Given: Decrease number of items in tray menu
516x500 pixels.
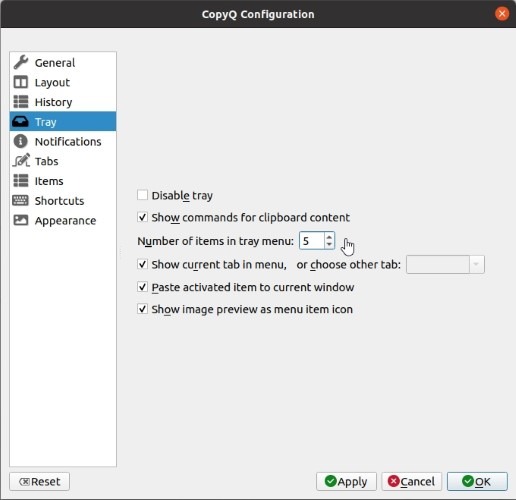Looking at the screenshot, I should (x=329, y=244).
